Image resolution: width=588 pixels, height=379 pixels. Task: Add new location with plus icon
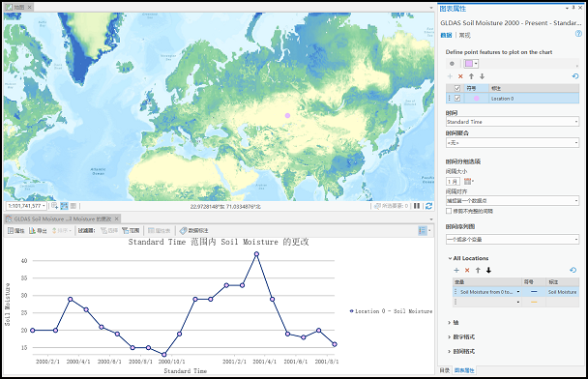pyautogui.click(x=450, y=76)
